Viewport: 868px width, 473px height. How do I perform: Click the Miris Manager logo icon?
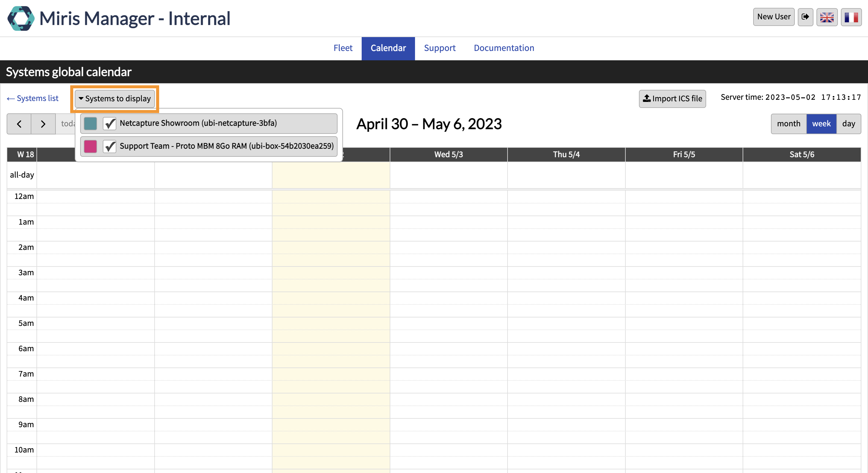(x=21, y=18)
